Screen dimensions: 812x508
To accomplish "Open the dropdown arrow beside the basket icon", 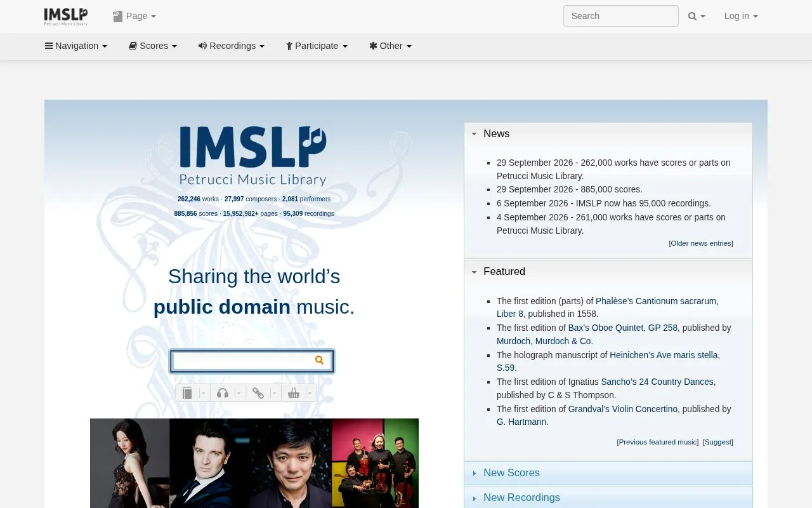I will (x=310, y=393).
